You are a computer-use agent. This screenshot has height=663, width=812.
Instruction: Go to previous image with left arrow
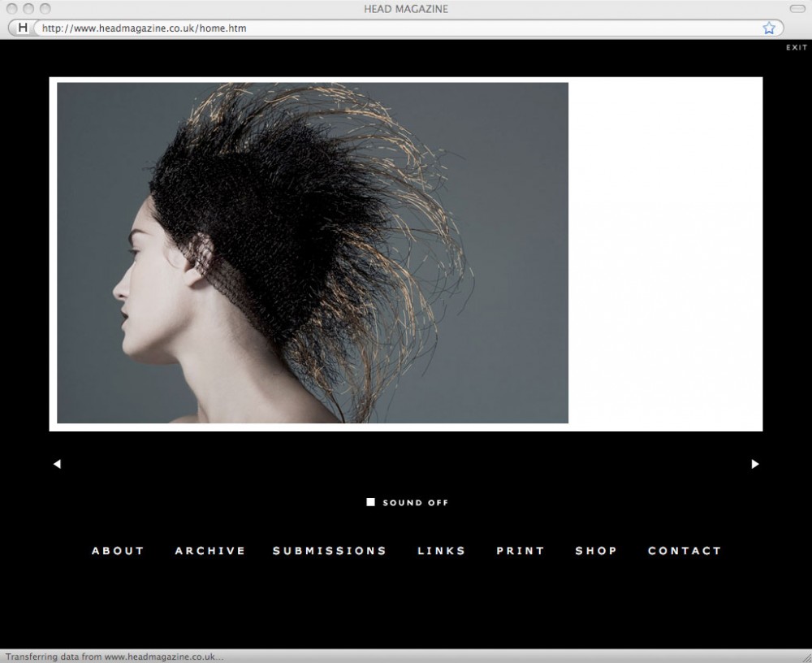[57, 464]
